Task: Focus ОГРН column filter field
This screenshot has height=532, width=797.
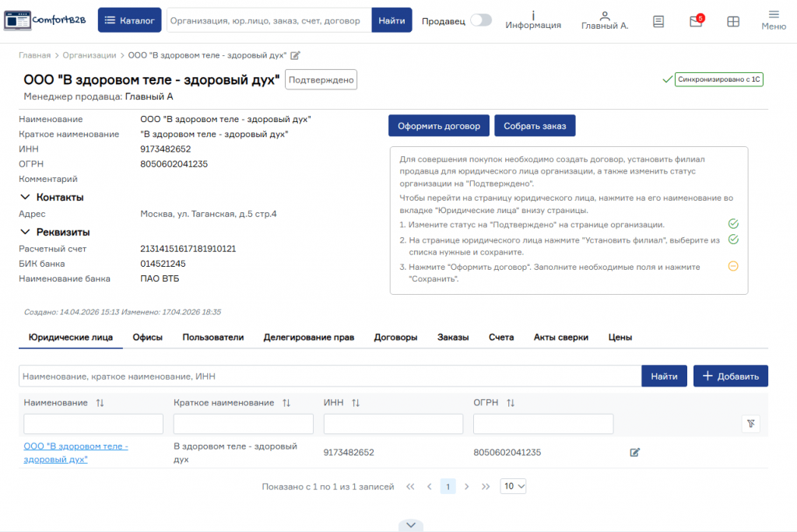Action: (x=542, y=424)
